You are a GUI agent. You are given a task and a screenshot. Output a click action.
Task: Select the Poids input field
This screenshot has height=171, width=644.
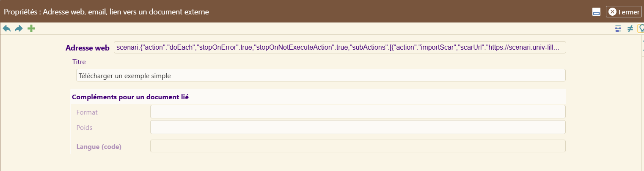pos(358,127)
